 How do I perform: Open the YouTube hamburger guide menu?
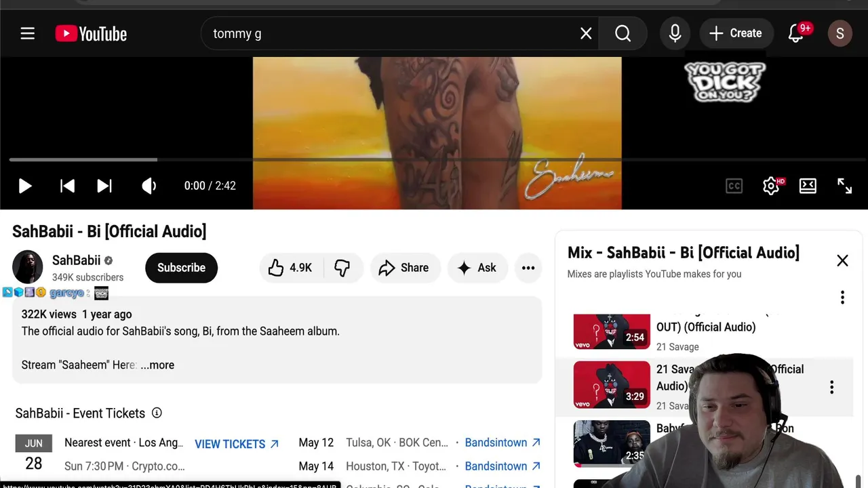27,33
